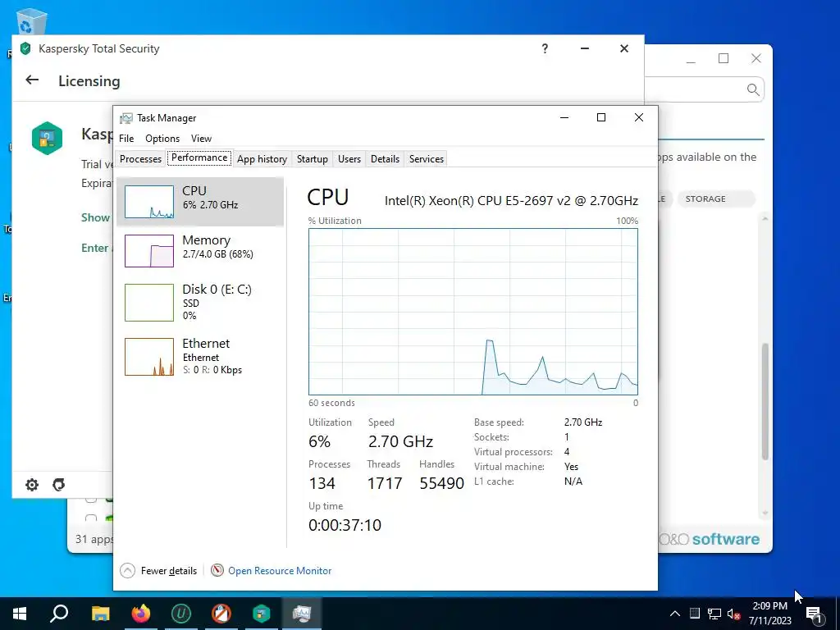Select the Performance tab
840x630 pixels.
[199, 157]
